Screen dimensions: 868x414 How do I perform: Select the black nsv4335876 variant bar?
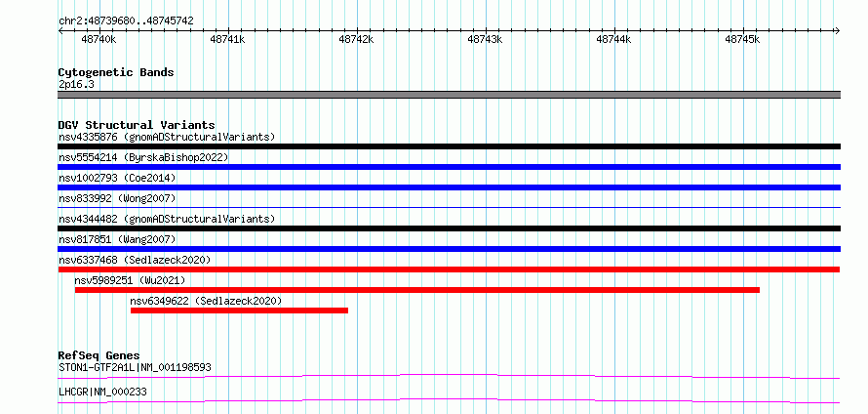449,146
